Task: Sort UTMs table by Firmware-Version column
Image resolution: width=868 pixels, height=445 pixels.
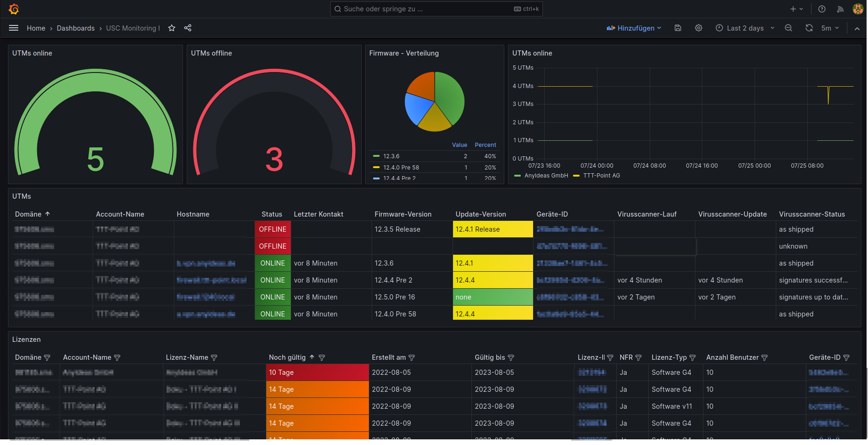Action: pyautogui.click(x=403, y=214)
